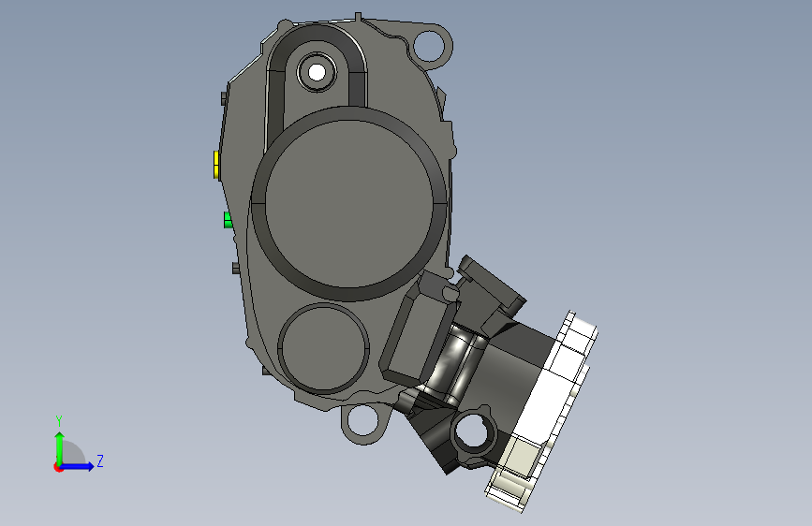The width and height of the screenshot is (812, 526).
Task: Click the red X axis origin dot of triad
Action: pos(58,467)
